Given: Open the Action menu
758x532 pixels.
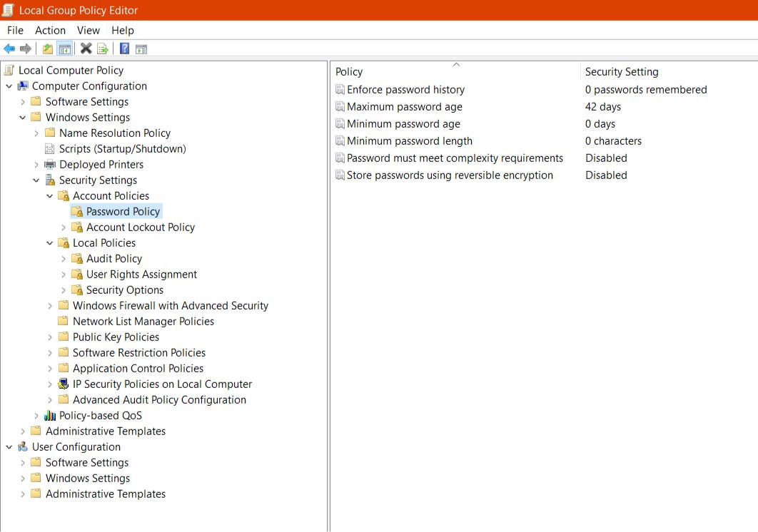Looking at the screenshot, I should tap(50, 30).
